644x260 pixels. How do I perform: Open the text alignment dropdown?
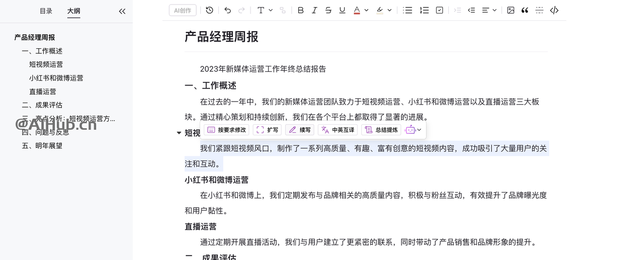pyautogui.click(x=489, y=10)
